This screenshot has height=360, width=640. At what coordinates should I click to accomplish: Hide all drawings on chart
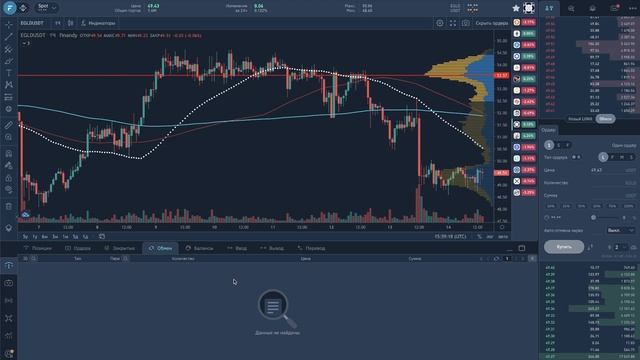9,189
